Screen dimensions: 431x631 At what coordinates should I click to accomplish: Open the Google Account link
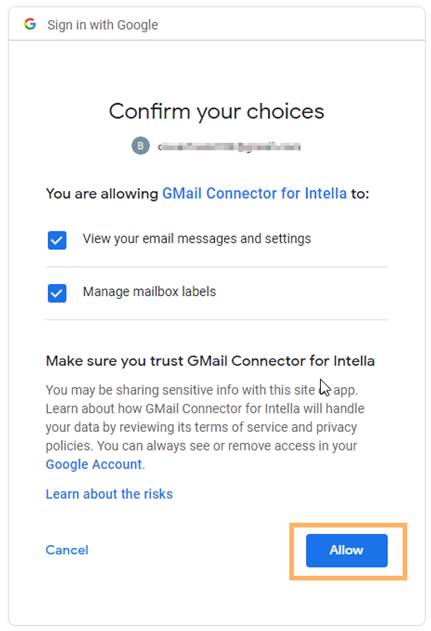pyautogui.click(x=94, y=464)
